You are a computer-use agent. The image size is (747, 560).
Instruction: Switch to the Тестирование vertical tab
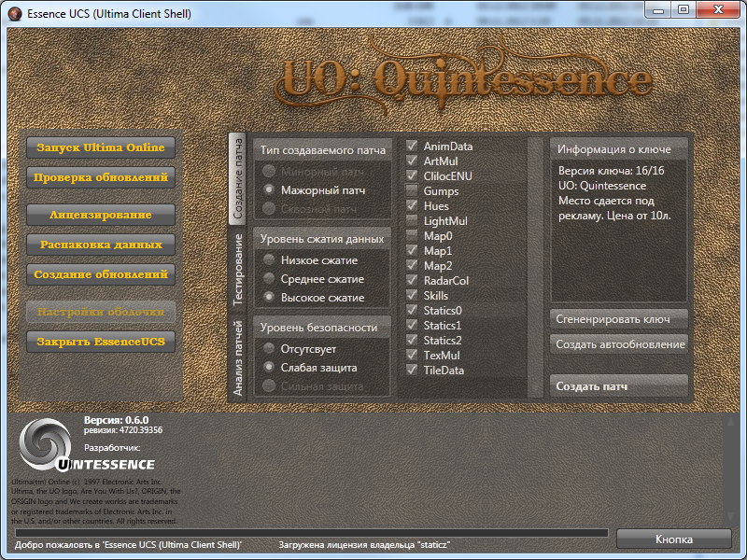[x=238, y=270]
